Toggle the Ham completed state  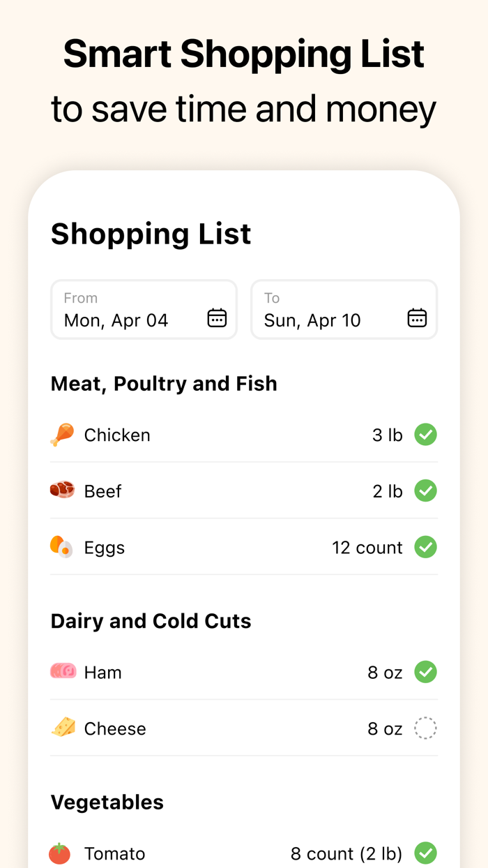tap(426, 672)
